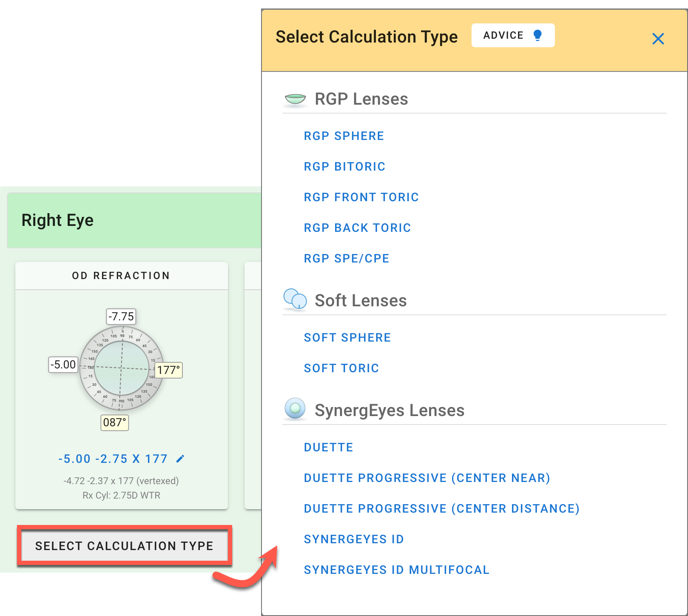Select SynergEyes iD Multifocal
This screenshot has width=688, height=616.
coord(396,570)
